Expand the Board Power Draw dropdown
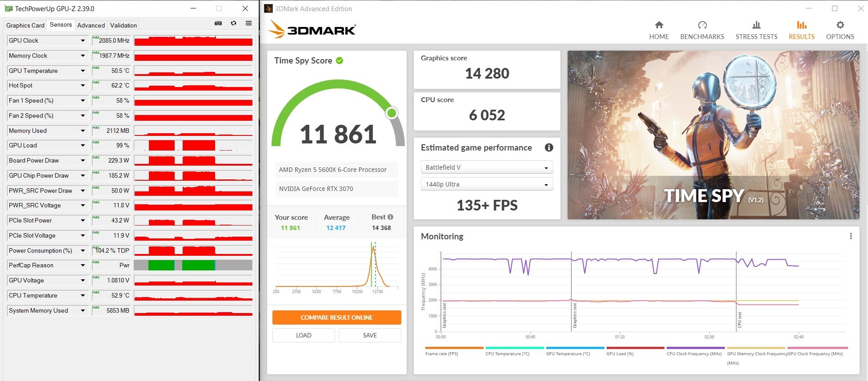868x381 pixels. pos(83,161)
